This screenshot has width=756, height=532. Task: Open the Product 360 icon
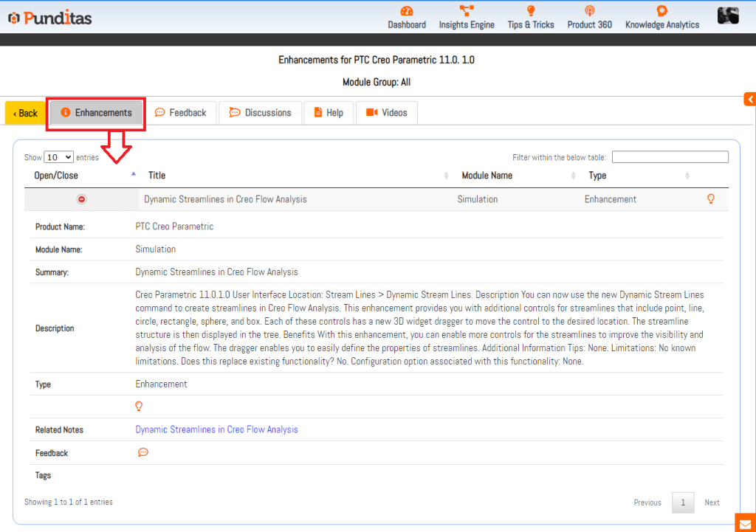pyautogui.click(x=589, y=11)
